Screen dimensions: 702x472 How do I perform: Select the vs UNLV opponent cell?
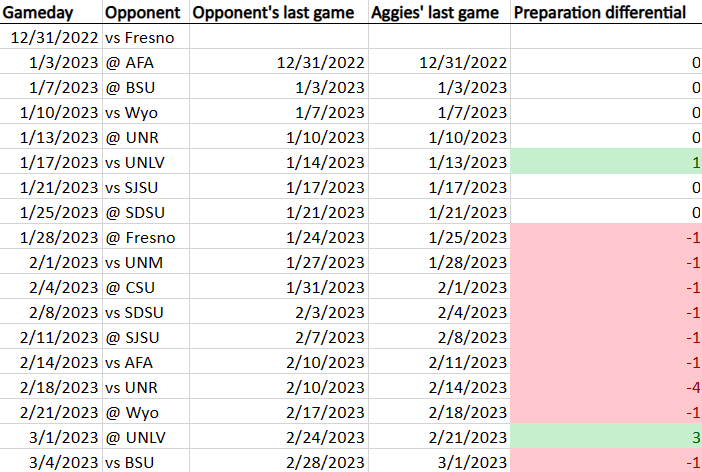click(x=146, y=162)
